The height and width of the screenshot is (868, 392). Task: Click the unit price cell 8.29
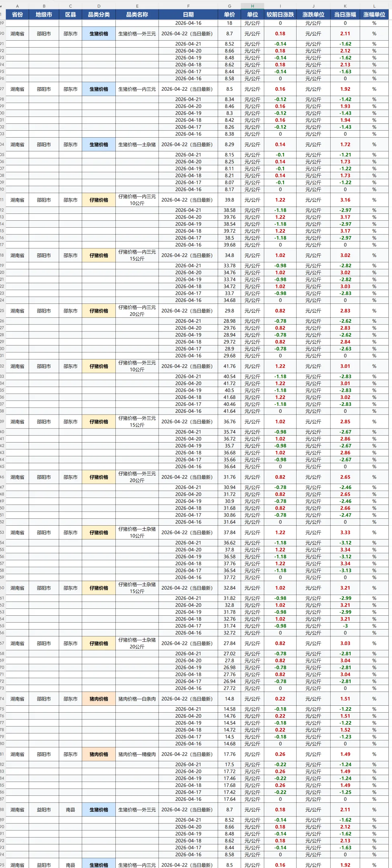[229, 144]
